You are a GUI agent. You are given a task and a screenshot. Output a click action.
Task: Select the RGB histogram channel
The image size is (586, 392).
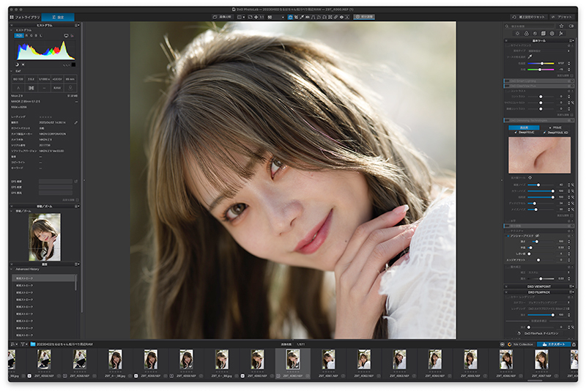[x=19, y=35]
